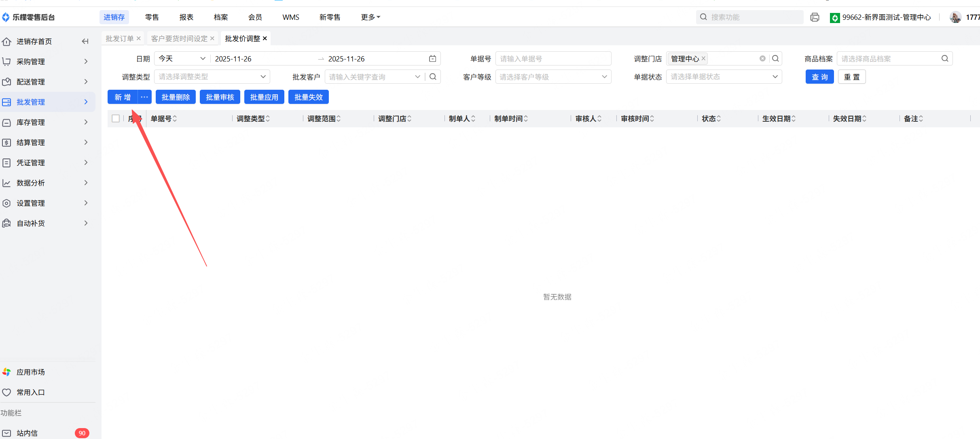Click the 单据号 input field
Viewport: 980px width, 439px height.
(x=553, y=59)
